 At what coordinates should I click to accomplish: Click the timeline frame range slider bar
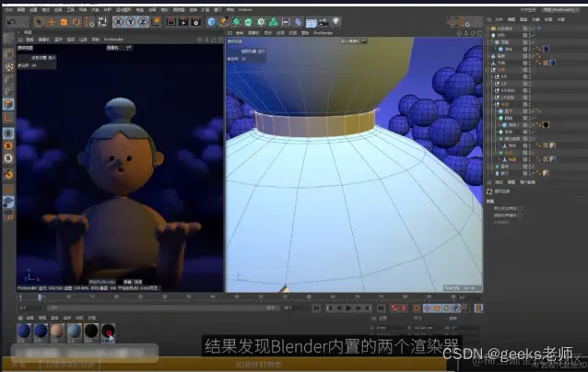tap(163, 308)
